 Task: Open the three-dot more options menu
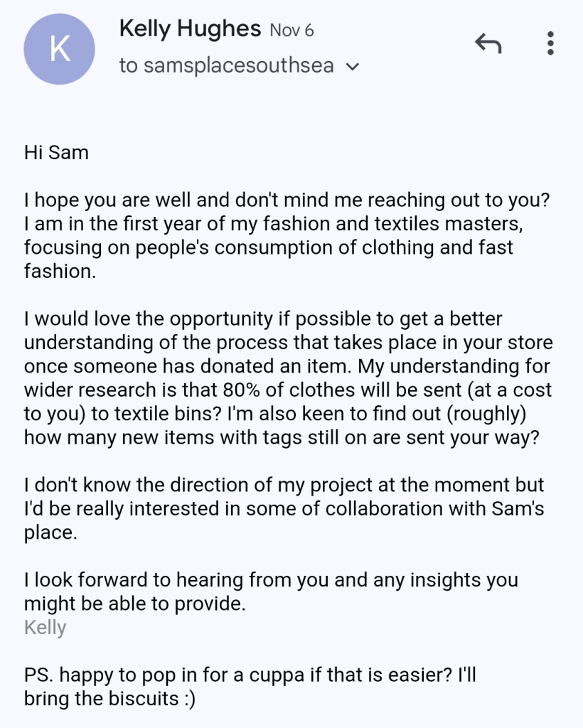point(550,43)
